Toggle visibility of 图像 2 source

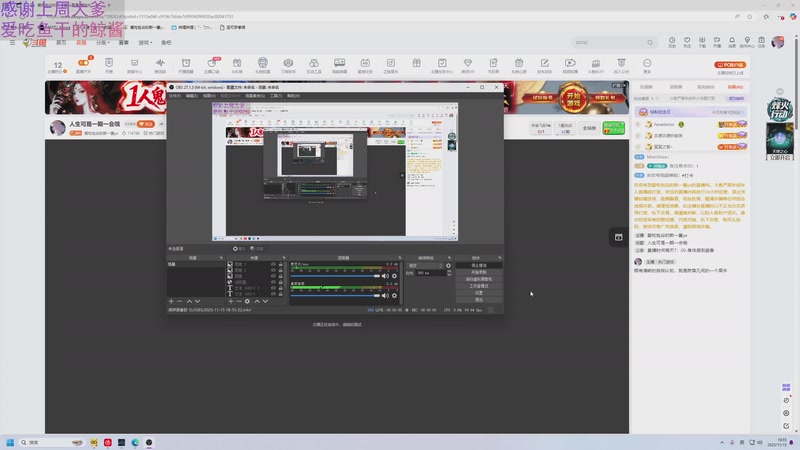point(273,270)
